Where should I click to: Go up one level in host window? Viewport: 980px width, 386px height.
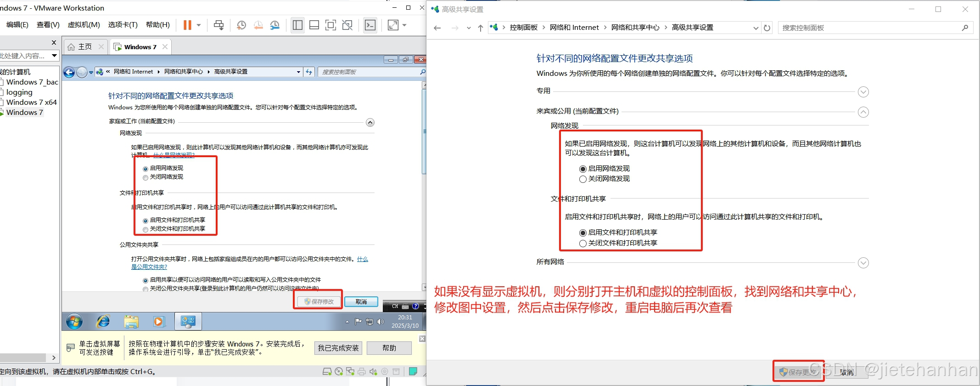(x=481, y=28)
